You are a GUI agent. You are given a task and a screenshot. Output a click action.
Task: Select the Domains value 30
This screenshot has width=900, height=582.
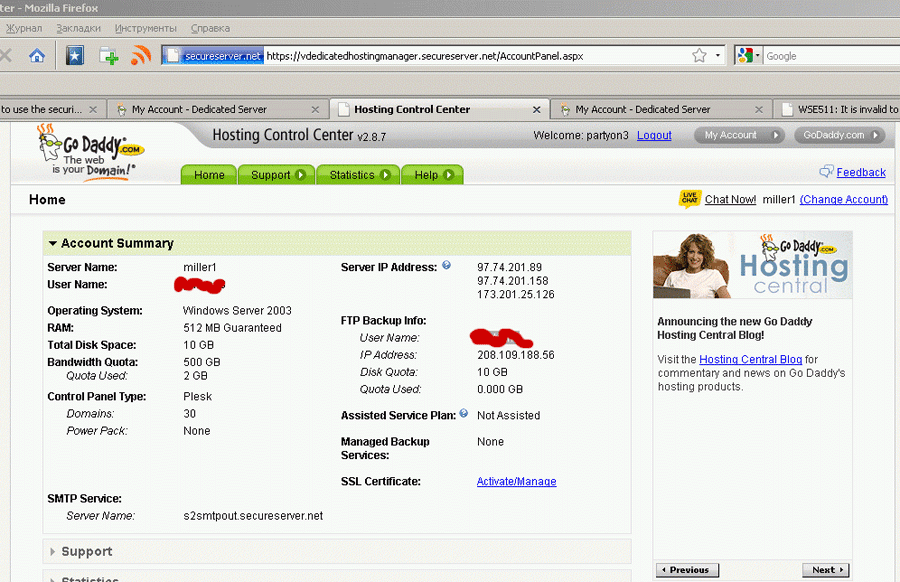(x=189, y=414)
